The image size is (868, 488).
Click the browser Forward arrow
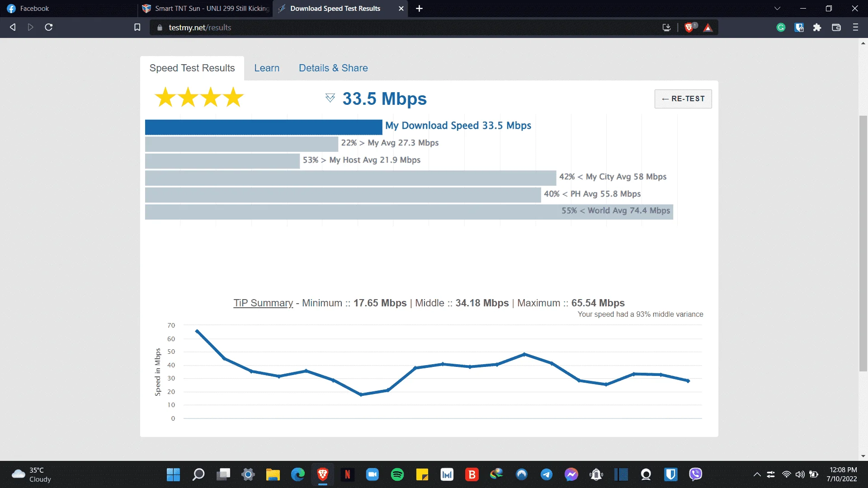click(30, 27)
